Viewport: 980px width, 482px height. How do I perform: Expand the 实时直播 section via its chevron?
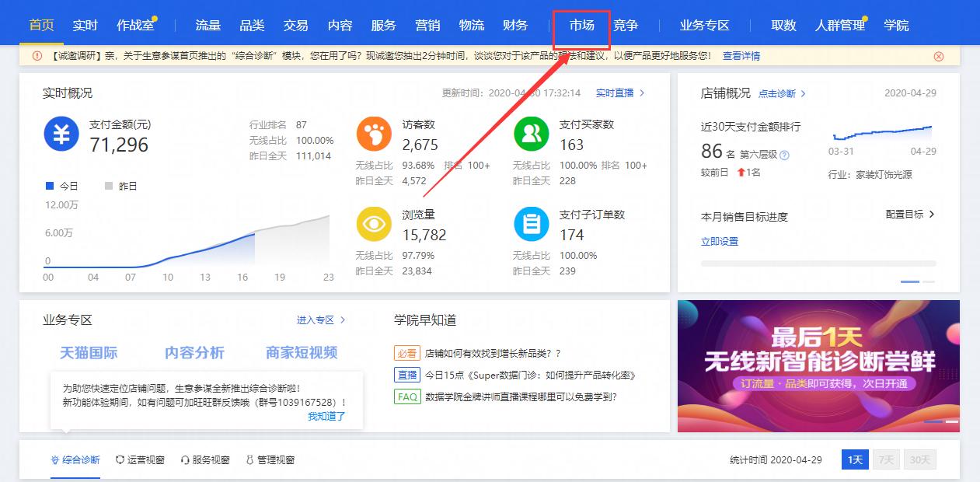642,93
